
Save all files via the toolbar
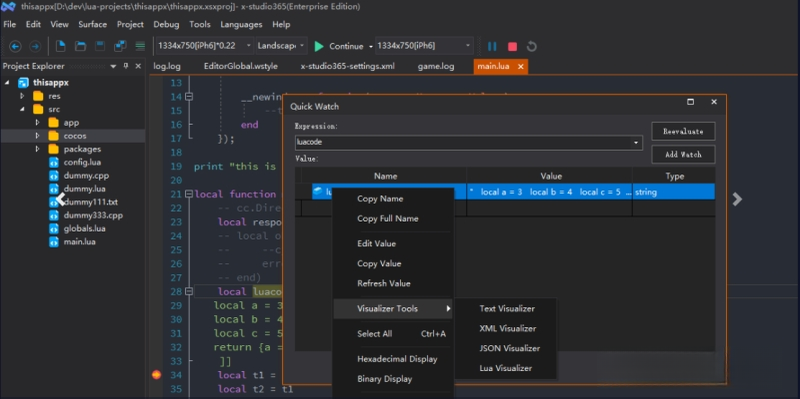120,46
